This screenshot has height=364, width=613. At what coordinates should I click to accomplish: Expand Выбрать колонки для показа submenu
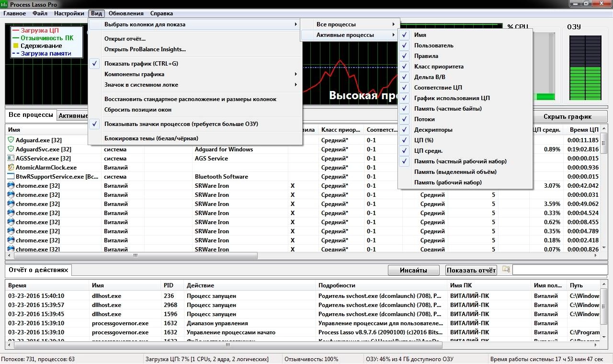click(195, 24)
